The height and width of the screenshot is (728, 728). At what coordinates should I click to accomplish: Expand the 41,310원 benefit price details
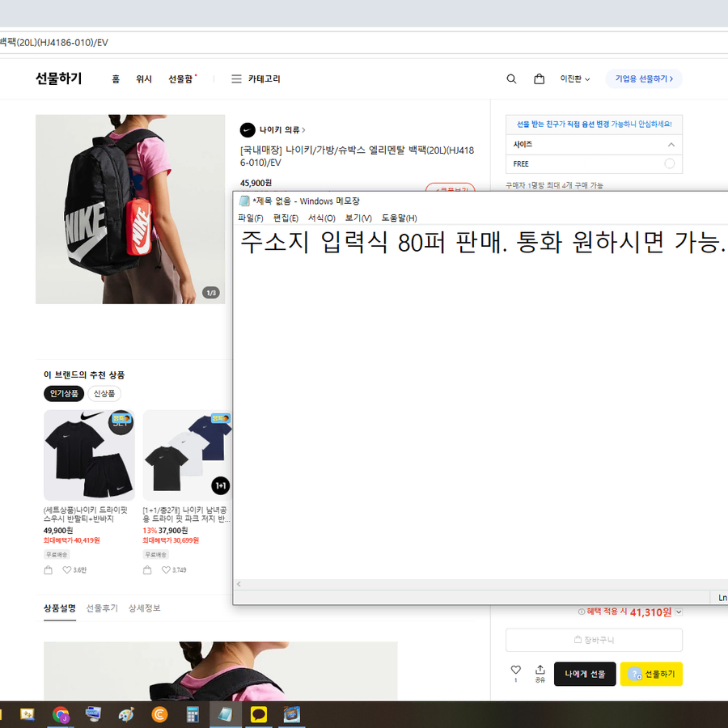(x=679, y=612)
